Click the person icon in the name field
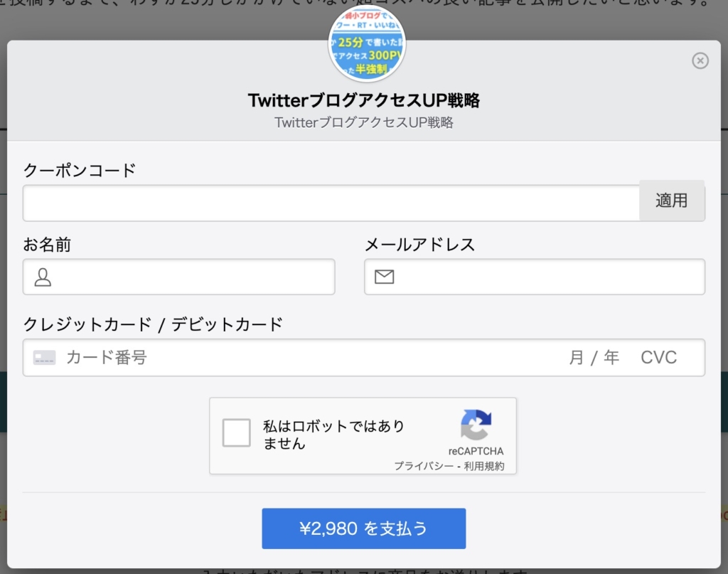728x574 pixels. click(x=43, y=277)
